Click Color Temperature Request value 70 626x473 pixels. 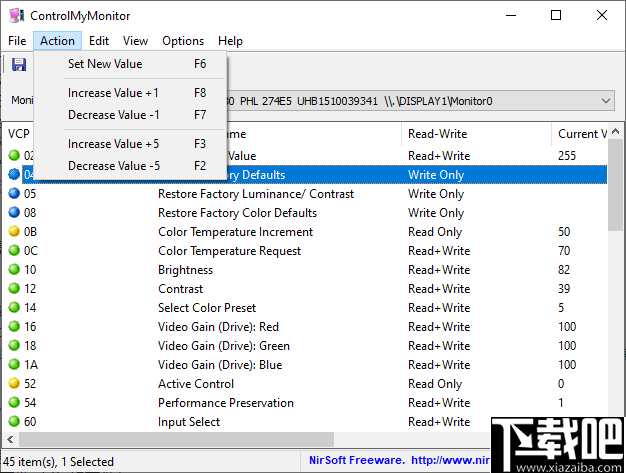click(x=564, y=251)
